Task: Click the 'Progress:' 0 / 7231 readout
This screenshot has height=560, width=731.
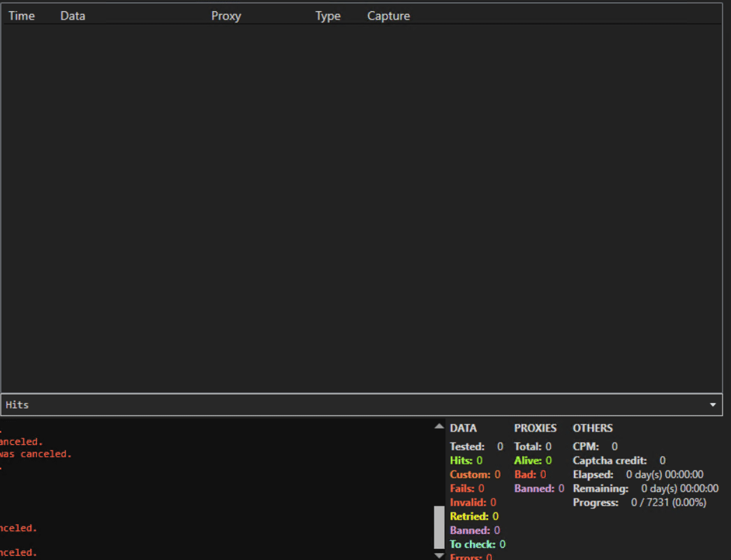Action: [640, 502]
